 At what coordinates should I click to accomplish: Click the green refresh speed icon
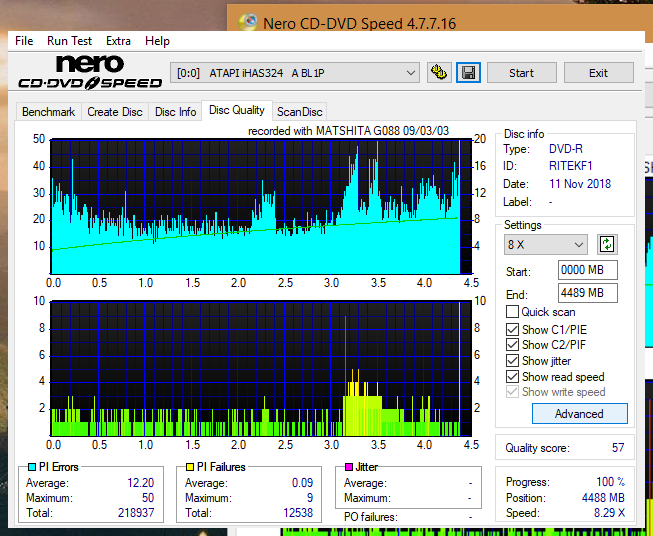coord(607,244)
